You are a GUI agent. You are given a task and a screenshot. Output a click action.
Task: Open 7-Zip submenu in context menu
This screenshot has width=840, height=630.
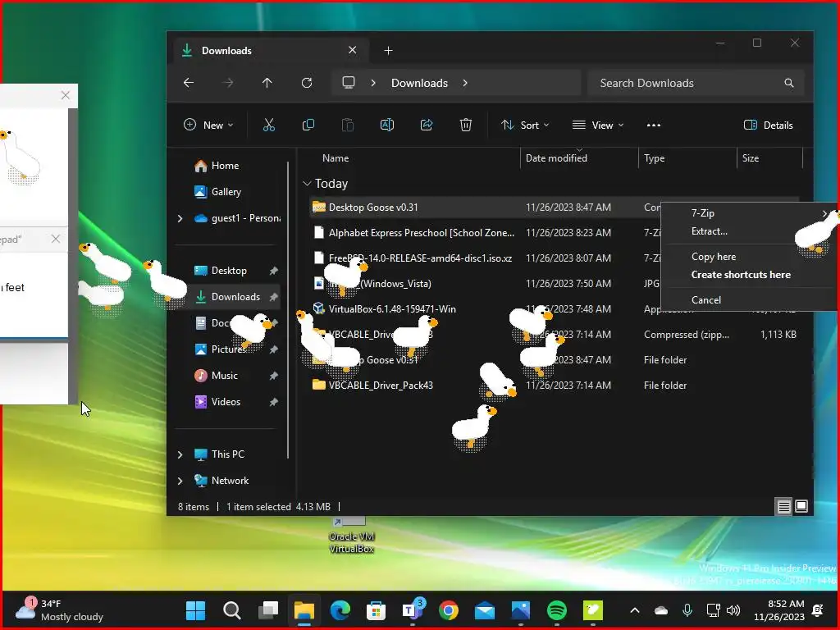pyautogui.click(x=749, y=213)
